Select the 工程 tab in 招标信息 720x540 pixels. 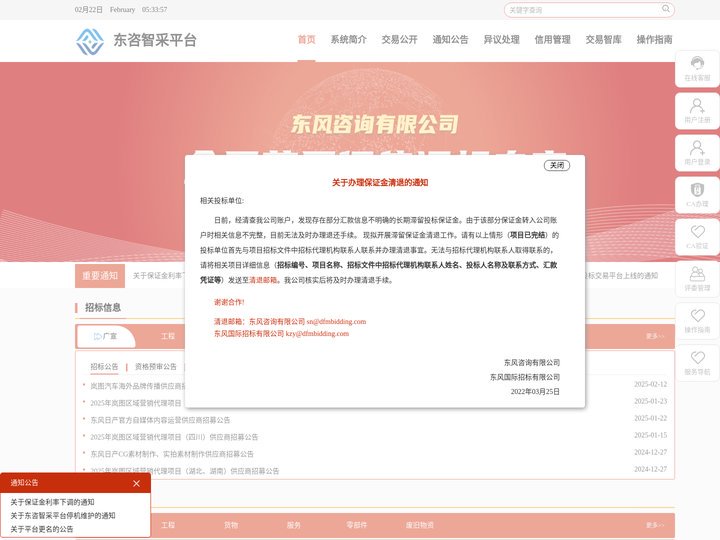(x=168, y=337)
